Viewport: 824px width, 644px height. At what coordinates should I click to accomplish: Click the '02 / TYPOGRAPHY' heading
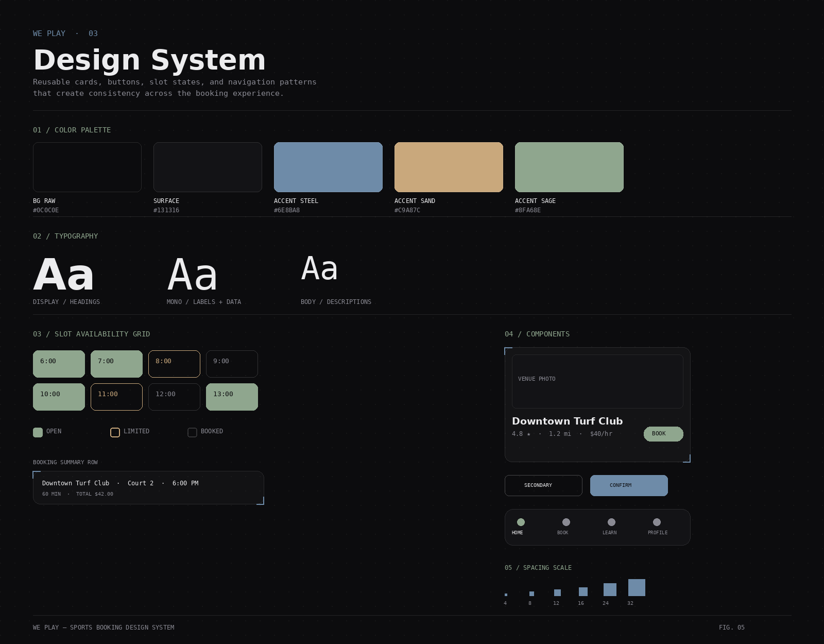point(65,236)
